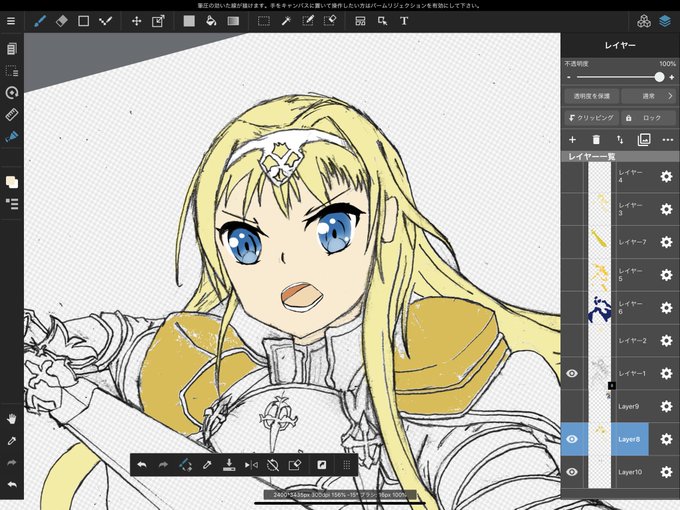Image resolution: width=680 pixels, height=510 pixels.
Task: Select the square Shape tool
Action: pos(83,21)
